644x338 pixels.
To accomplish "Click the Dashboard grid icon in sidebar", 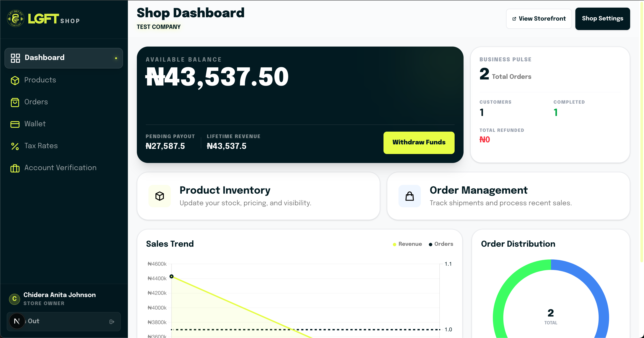I will (15, 58).
